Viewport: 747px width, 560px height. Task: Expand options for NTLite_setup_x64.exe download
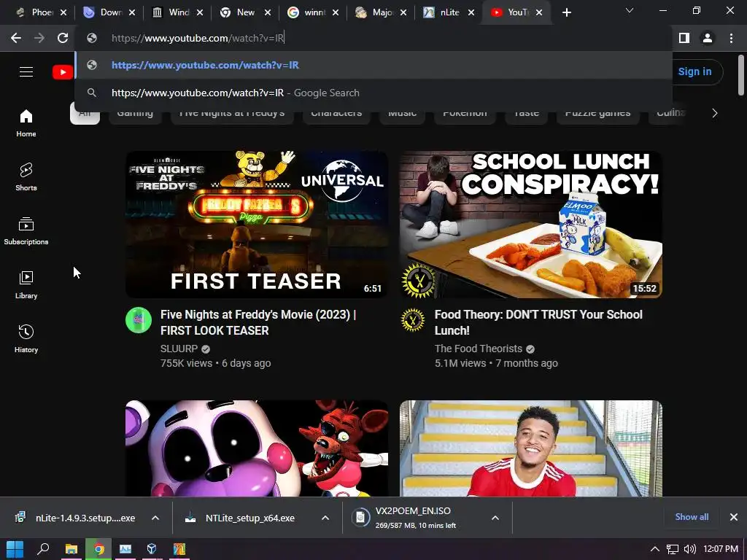click(x=325, y=518)
